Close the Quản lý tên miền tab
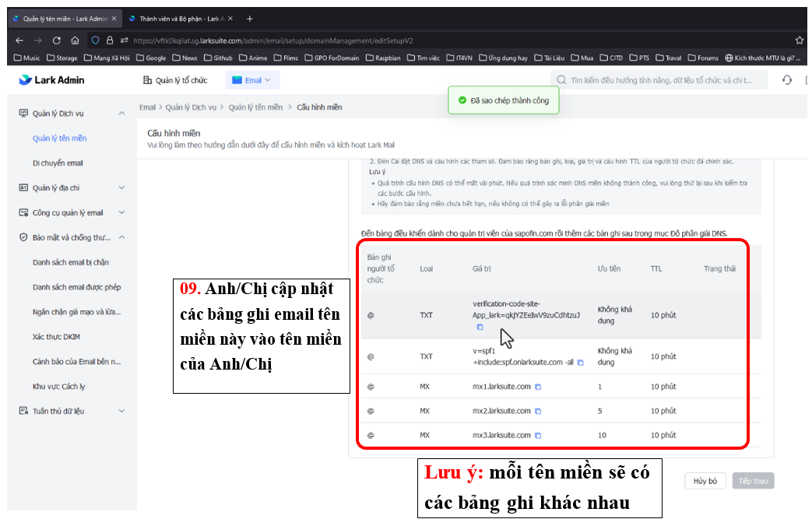812x526 pixels. [114, 19]
